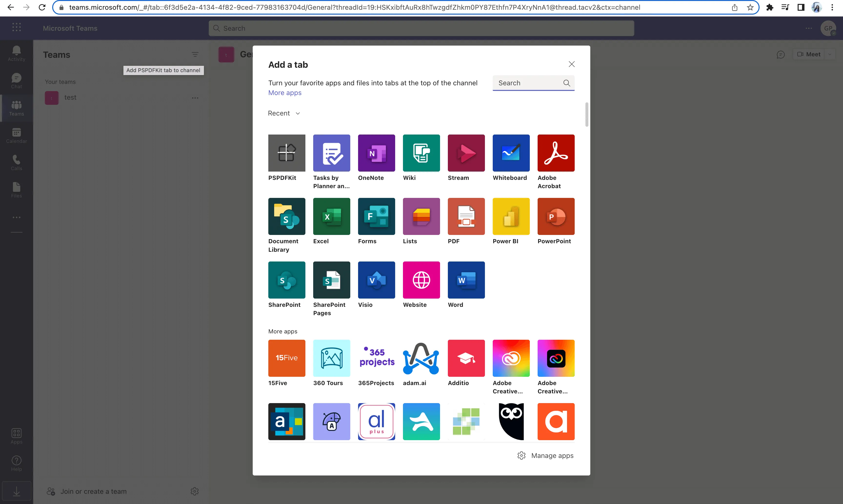The height and width of the screenshot is (504, 843).
Task: Click the dialog's vertical scrollbar
Action: [586, 115]
